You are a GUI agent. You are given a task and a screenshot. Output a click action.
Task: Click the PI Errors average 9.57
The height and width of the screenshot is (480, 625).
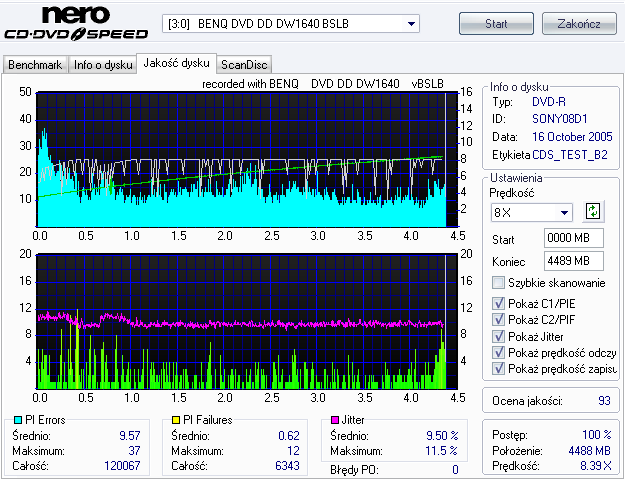tap(130, 435)
